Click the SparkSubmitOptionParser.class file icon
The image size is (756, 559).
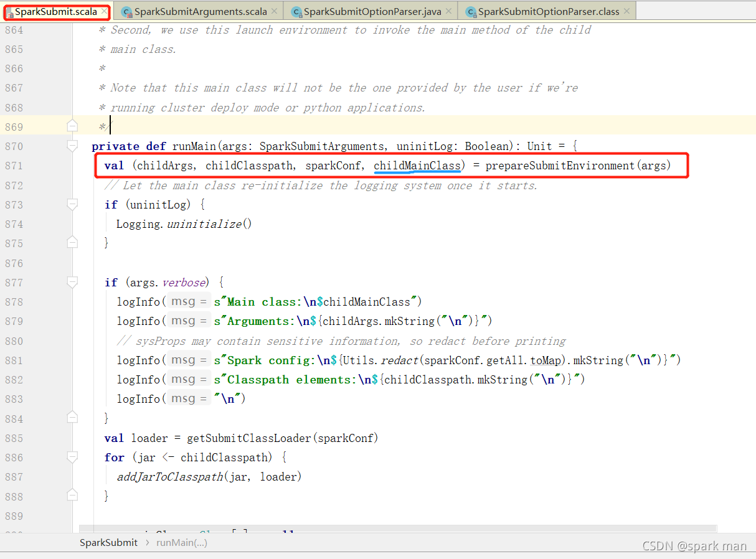click(470, 12)
